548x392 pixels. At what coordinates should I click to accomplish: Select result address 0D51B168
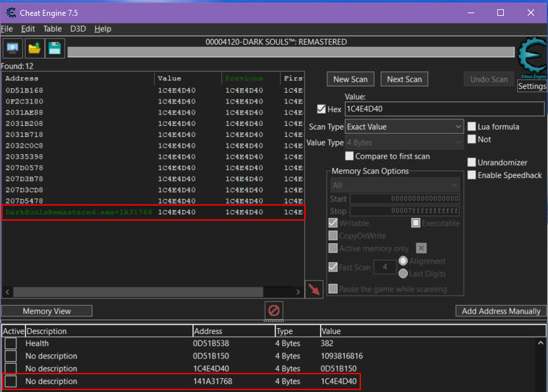pyautogui.click(x=24, y=90)
